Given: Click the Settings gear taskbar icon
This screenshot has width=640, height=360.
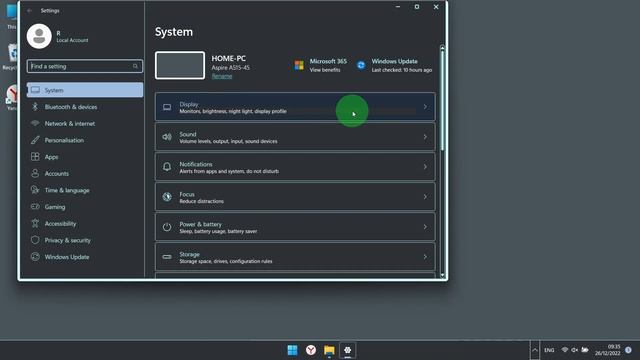Looking at the screenshot, I should click(347, 350).
